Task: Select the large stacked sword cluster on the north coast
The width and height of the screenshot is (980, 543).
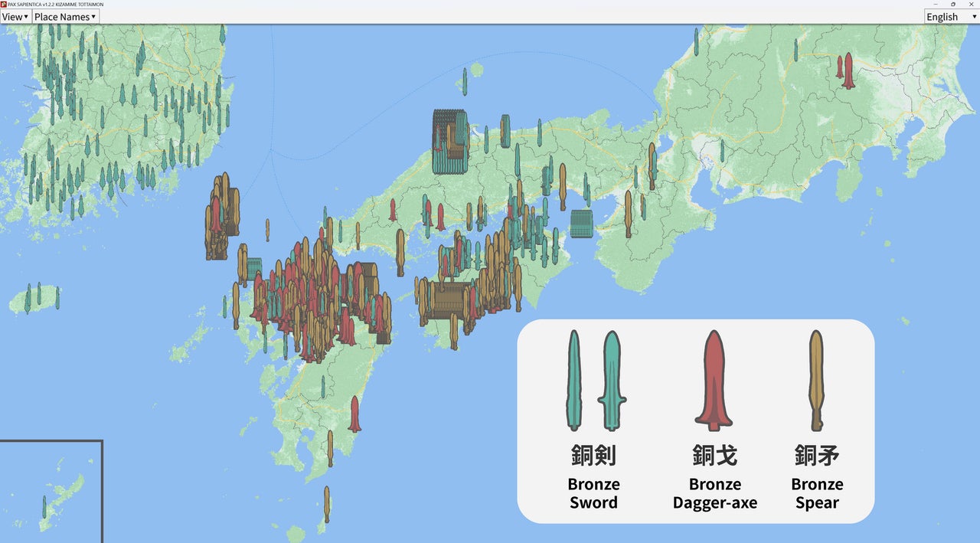Action: (x=449, y=142)
